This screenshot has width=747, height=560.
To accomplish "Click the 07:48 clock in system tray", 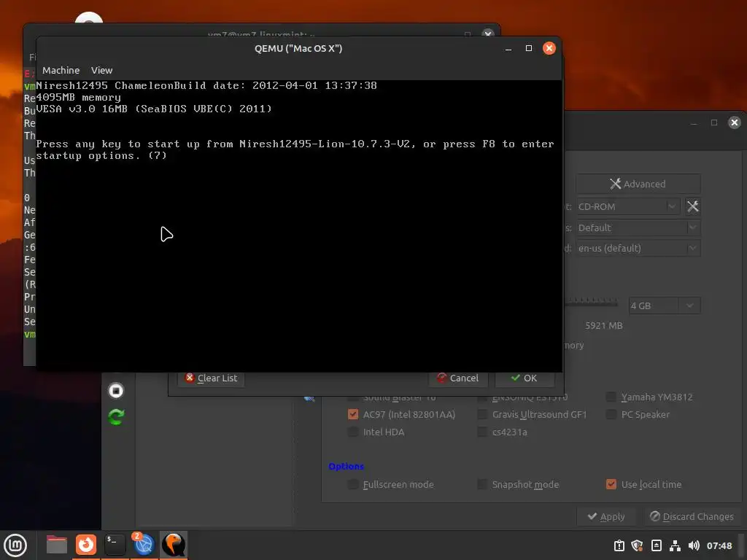I will (719, 545).
